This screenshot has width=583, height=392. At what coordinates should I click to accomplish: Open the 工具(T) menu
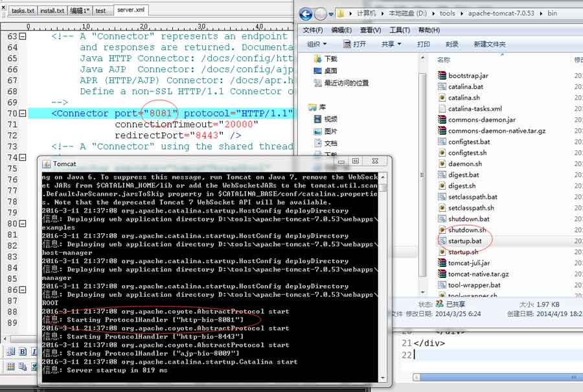pyautogui.click(x=399, y=30)
